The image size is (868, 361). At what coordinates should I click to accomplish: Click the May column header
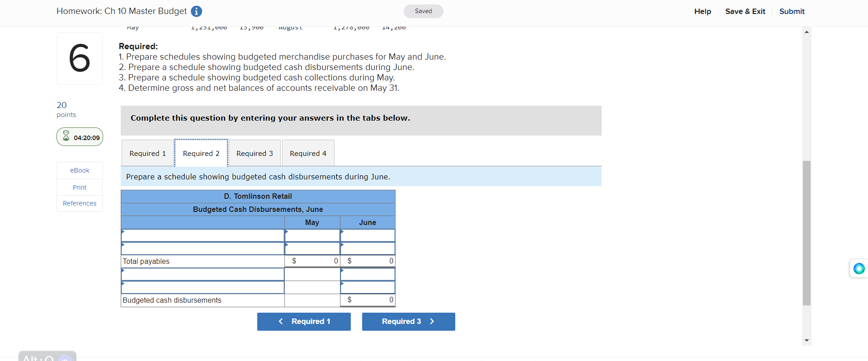[x=312, y=222]
